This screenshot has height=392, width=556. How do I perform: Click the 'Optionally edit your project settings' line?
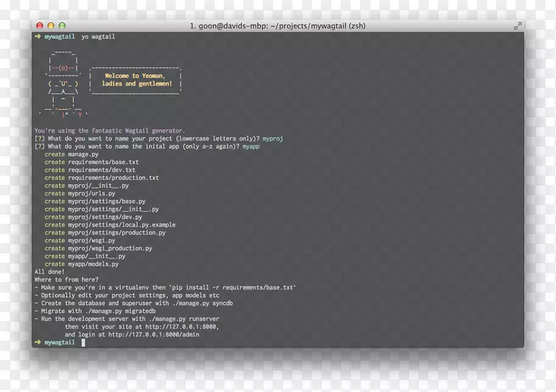pos(126,295)
